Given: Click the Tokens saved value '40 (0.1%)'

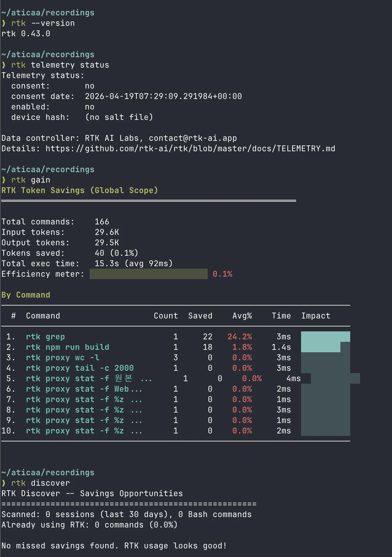Looking at the screenshot, I should pyautogui.click(x=117, y=253).
